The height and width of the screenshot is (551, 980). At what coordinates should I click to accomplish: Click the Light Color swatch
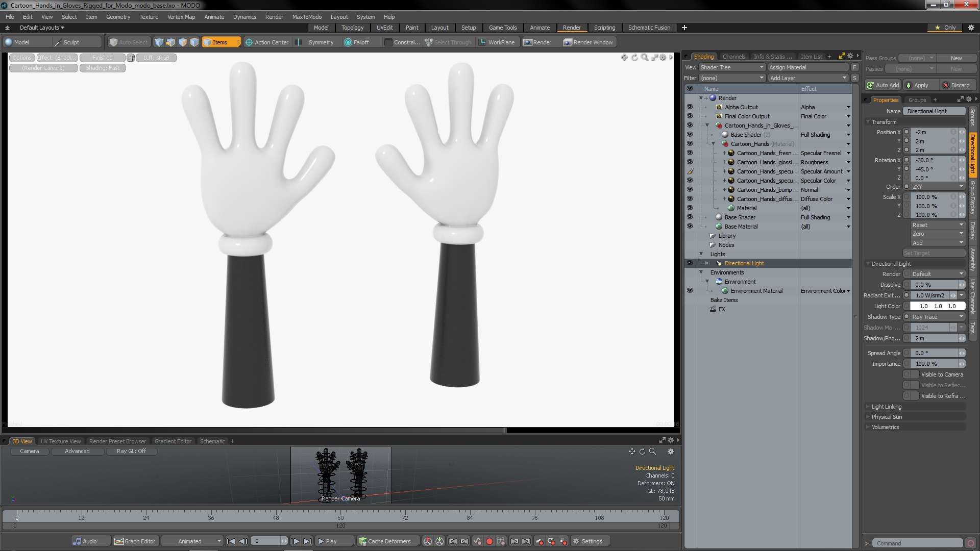click(937, 306)
